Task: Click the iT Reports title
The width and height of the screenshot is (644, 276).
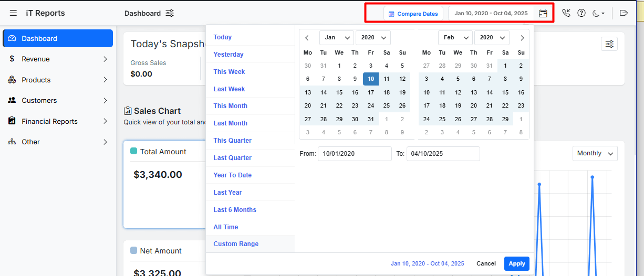Action: pos(45,13)
